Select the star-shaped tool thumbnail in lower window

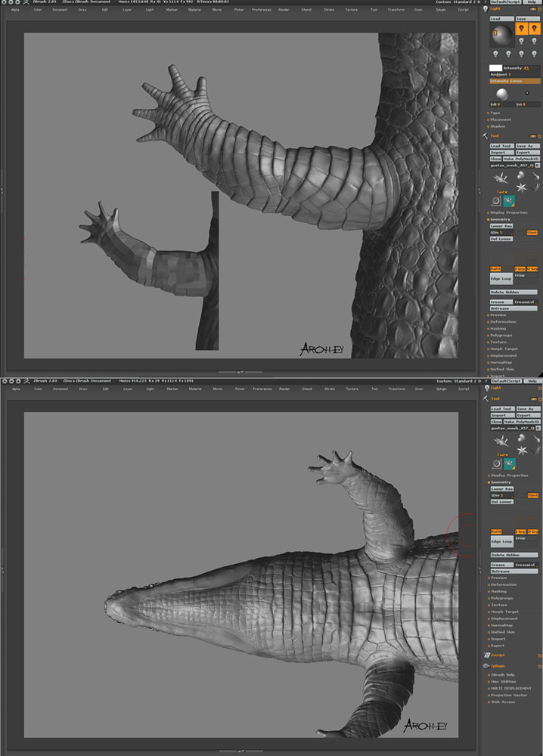point(522,451)
